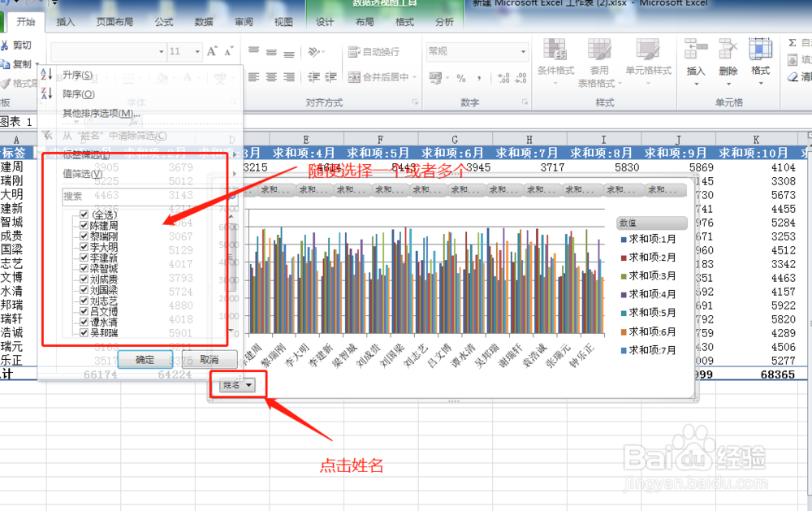Viewport: 812px width, 511px height.
Task: Click the Increase font size icon
Action: pos(212,51)
